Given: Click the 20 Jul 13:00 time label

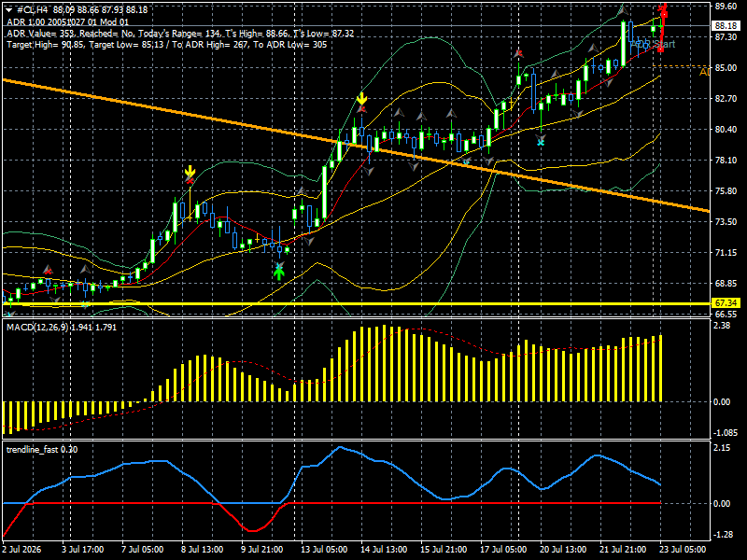Looking at the screenshot, I should point(563,549).
